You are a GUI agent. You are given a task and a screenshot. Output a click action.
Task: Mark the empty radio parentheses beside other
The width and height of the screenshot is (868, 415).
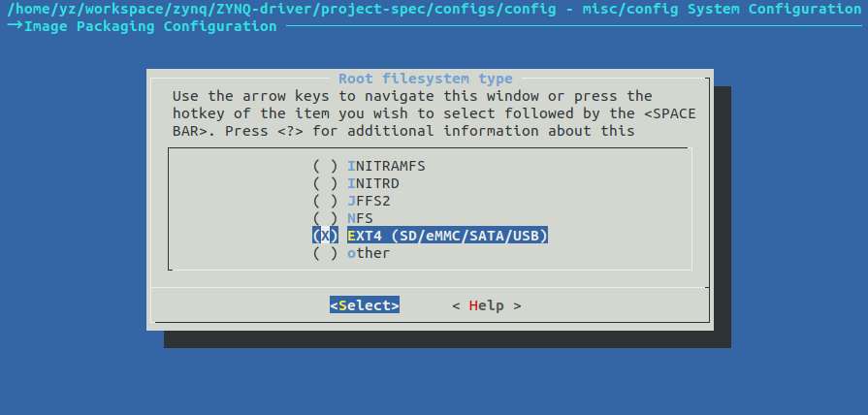tap(325, 253)
